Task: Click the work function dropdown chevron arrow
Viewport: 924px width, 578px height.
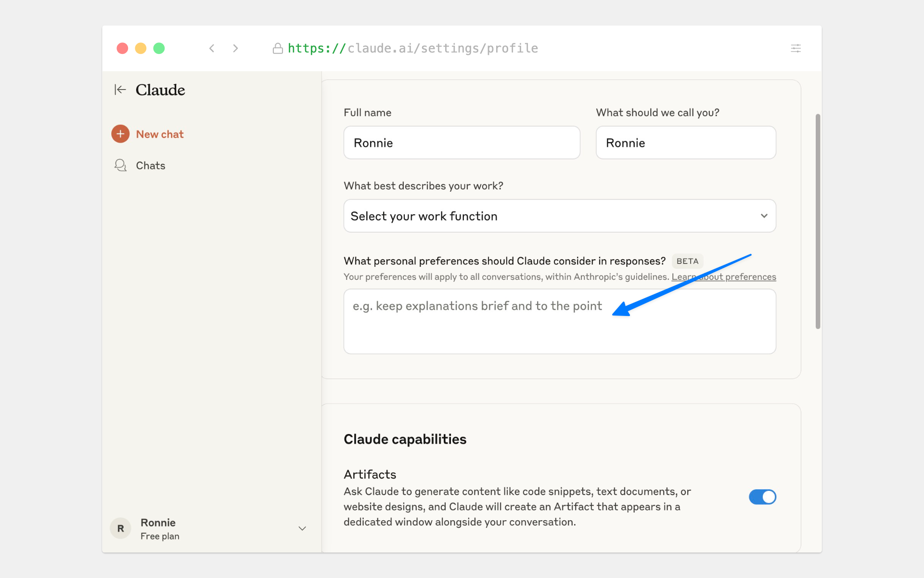Action: point(764,216)
